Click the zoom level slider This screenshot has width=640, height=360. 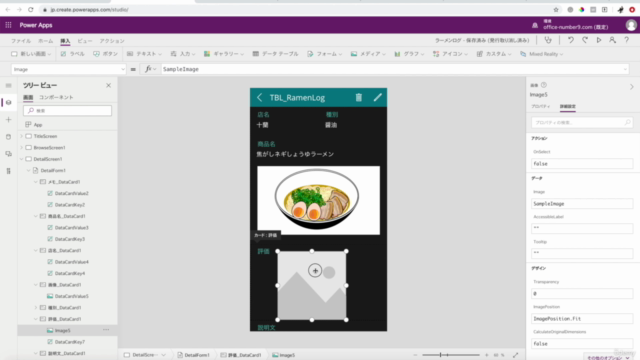451,355
